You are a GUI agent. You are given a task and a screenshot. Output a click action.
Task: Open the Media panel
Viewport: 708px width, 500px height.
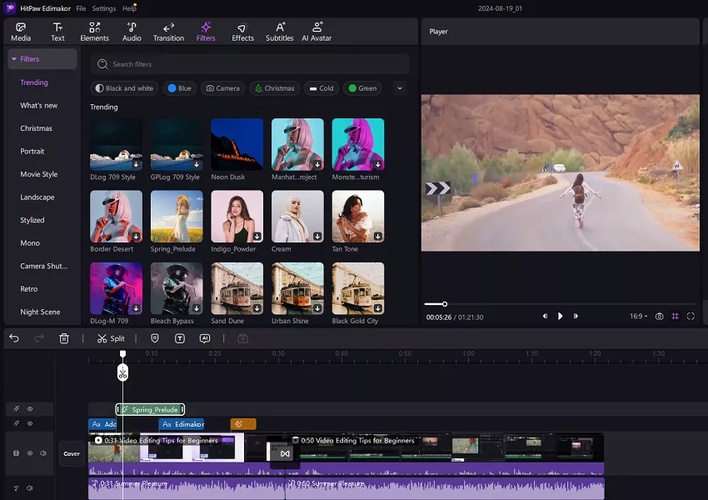(21, 32)
